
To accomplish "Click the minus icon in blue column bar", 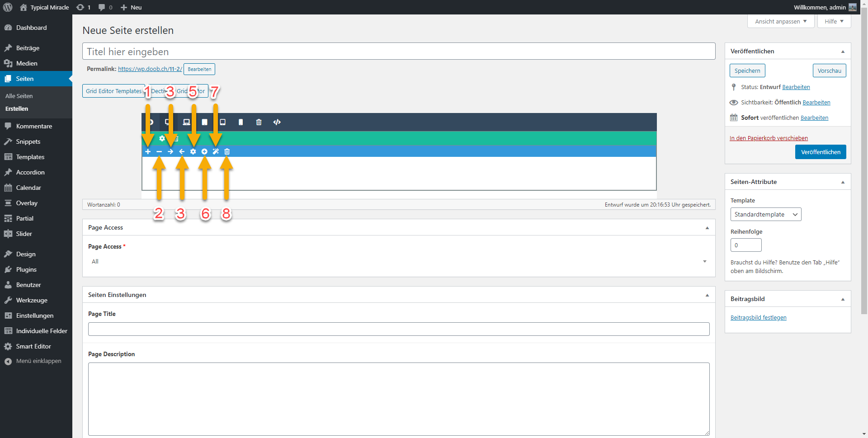I will pos(159,151).
